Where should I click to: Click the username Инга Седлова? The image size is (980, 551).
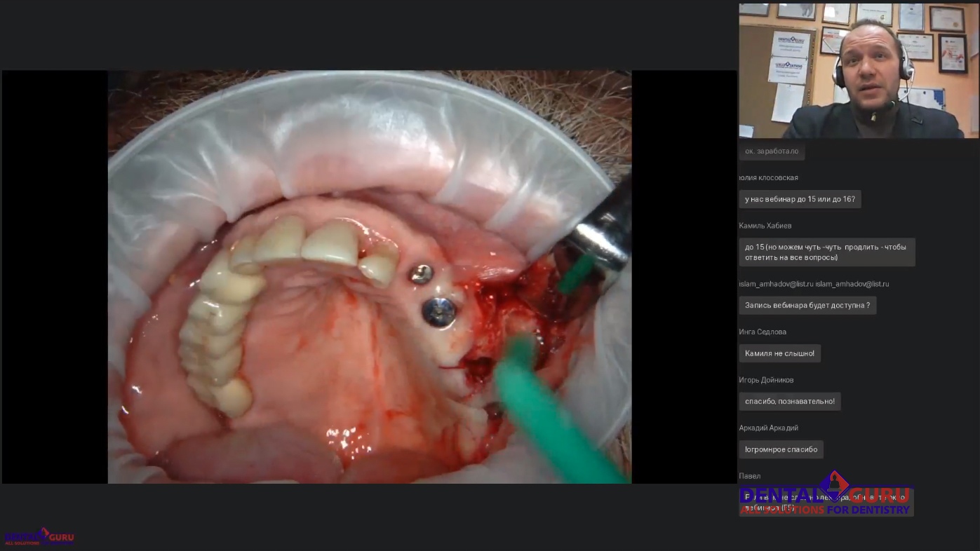click(763, 332)
